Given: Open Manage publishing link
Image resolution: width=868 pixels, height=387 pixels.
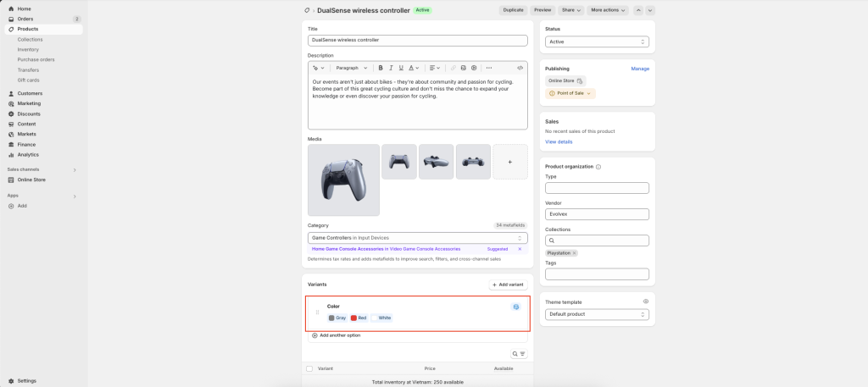Looking at the screenshot, I should coord(640,69).
